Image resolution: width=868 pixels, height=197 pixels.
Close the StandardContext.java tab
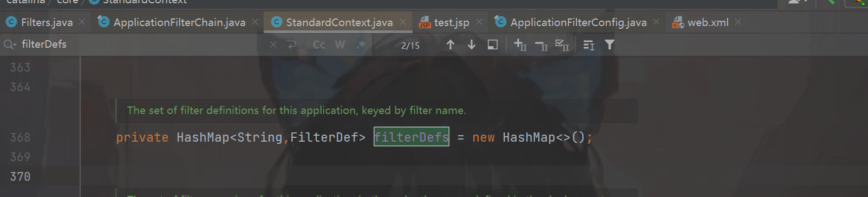402,22
